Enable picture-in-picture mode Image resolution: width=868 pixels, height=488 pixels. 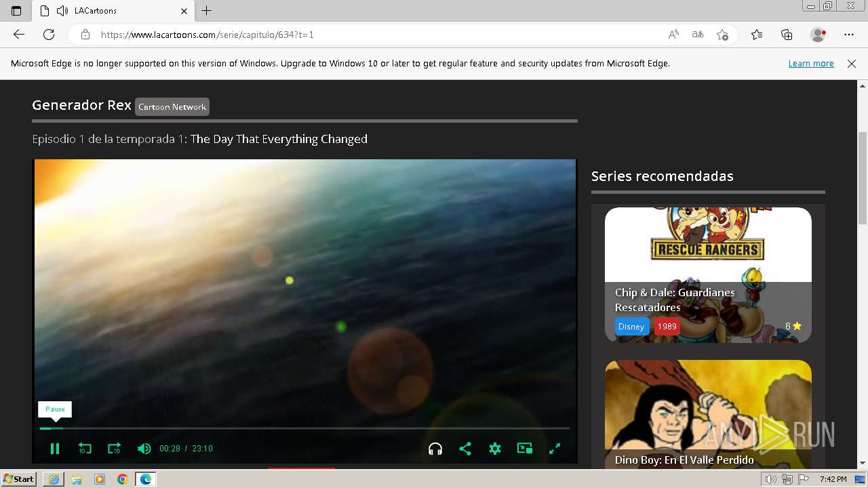(x=525, y=449)
